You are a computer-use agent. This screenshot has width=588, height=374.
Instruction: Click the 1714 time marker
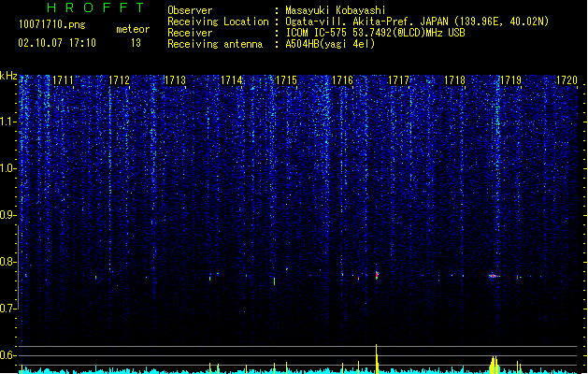point(231,80)
